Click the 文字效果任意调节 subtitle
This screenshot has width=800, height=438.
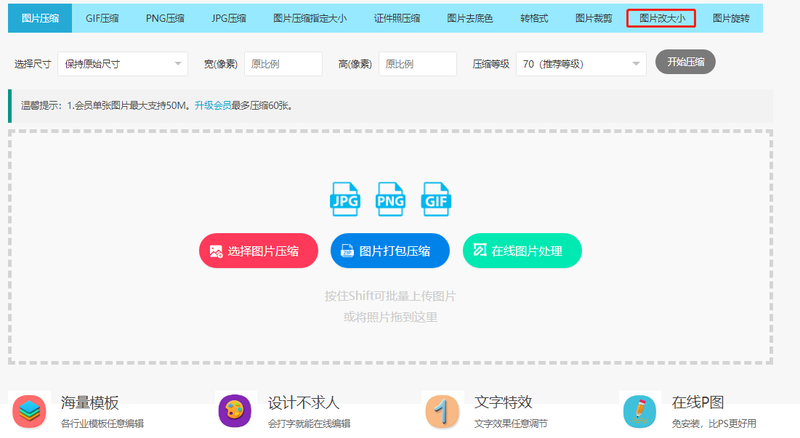511,423
